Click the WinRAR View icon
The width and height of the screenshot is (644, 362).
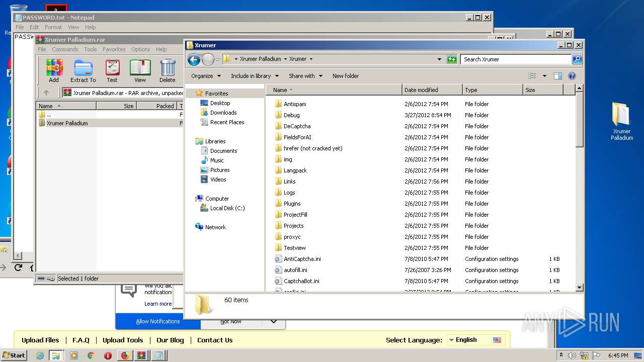tap(140, 70)
